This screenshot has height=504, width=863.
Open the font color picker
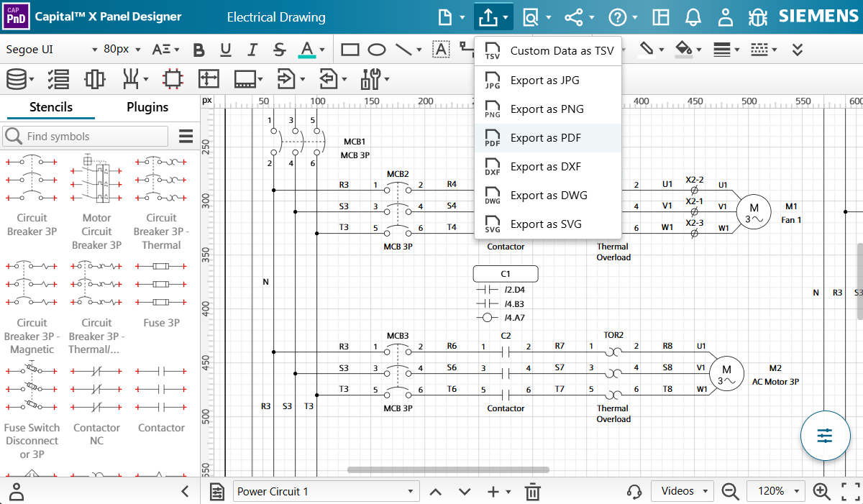tap(308, 50)
